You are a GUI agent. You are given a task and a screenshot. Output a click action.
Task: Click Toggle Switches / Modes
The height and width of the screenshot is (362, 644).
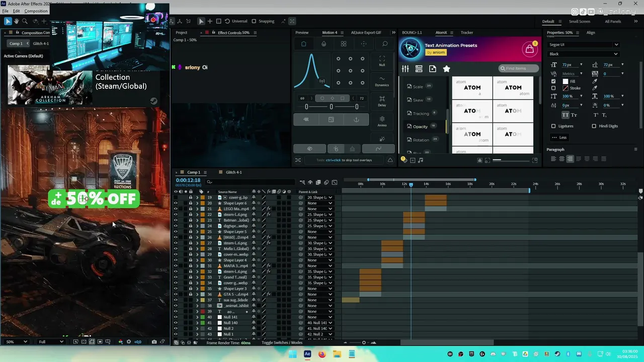point(282,343)
